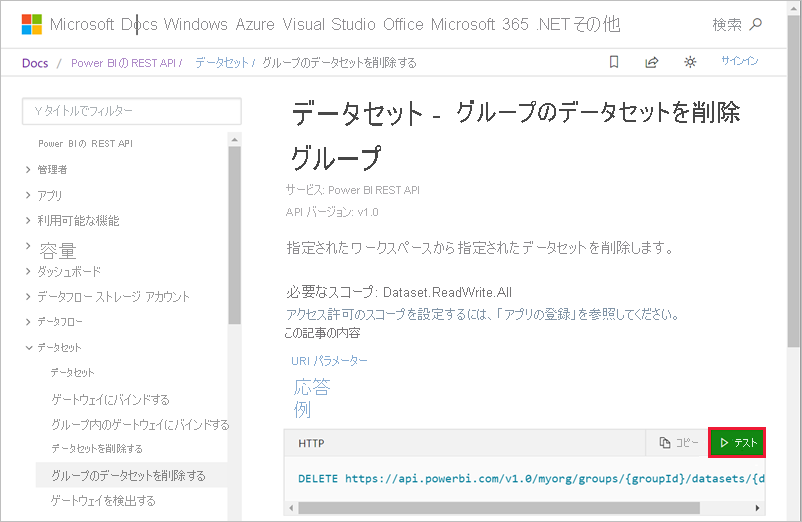Screen dimensions: 802x522
Task: Open データセットを削除する in sidebar
Action: coord(97,448)
